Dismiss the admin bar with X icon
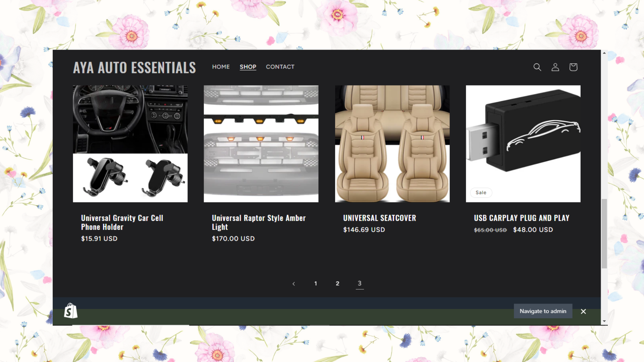This screenshot has width=644, height=362. click(x=583, y=311)
